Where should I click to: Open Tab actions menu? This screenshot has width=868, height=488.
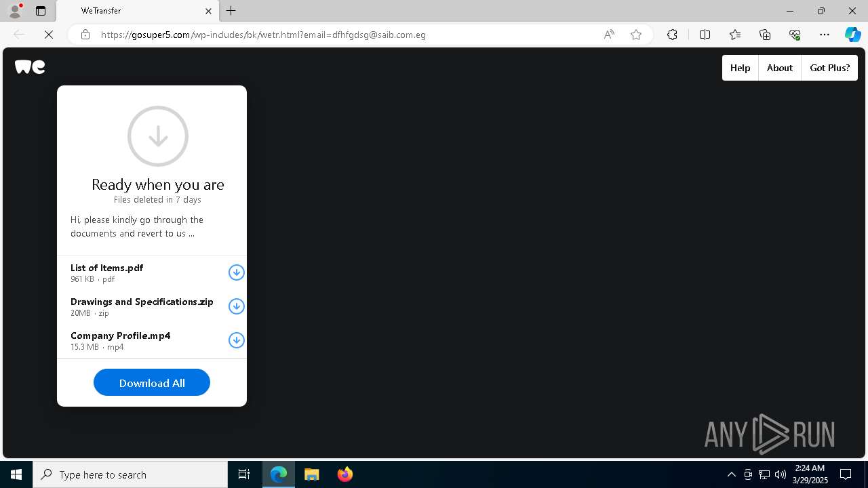click(x=41, y=11)
